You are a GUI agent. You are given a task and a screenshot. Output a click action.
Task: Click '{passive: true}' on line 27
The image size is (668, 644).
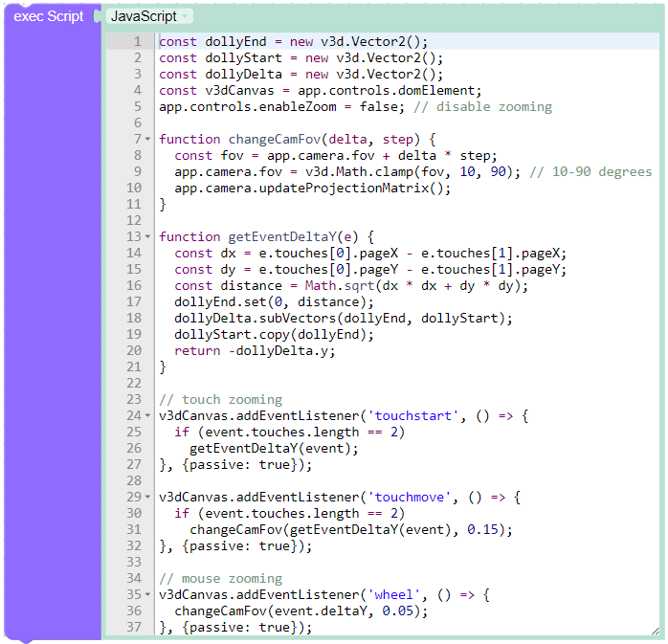coord(239,464)
